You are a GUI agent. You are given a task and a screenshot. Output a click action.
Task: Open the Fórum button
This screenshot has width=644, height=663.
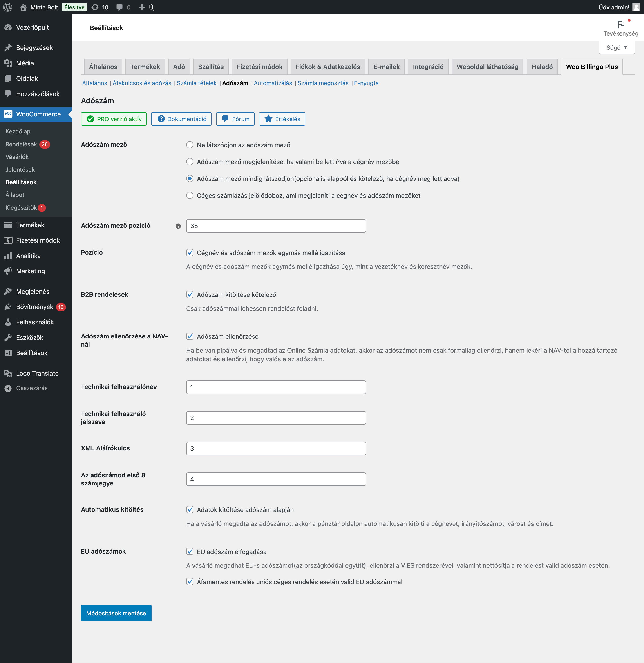pos(235,119)
